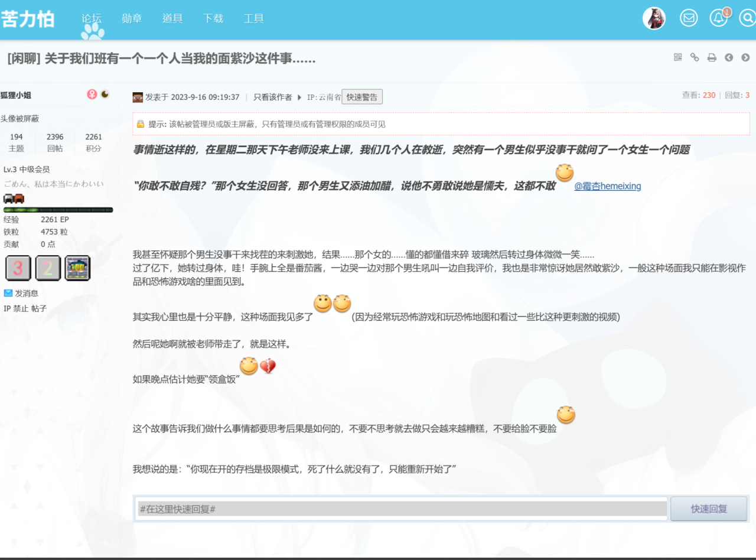Screen dimensions: 756x560
Task: Click the IP:云南省 location text
Action: point(324,97)
